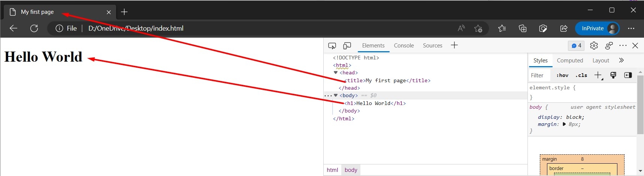Toggle device emulation mode
This screenshot has width=644, height=176.
[347, 46]
